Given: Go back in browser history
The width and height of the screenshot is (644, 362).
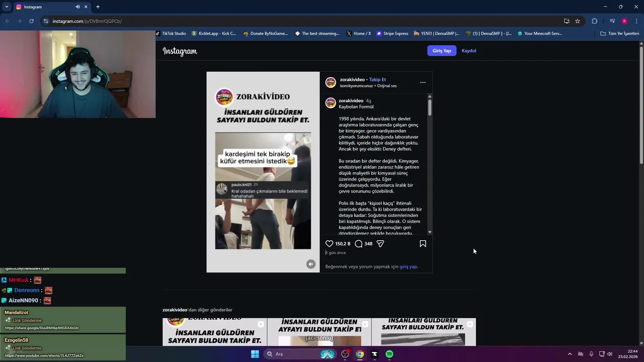Looking at the screenshot, I should tap(8, 21).
